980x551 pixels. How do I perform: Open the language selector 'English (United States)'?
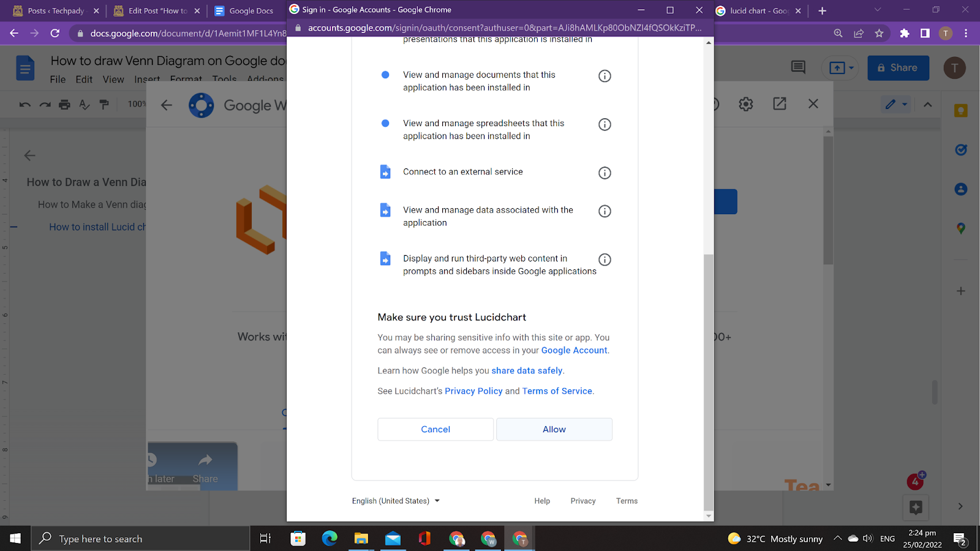[396, 501]
